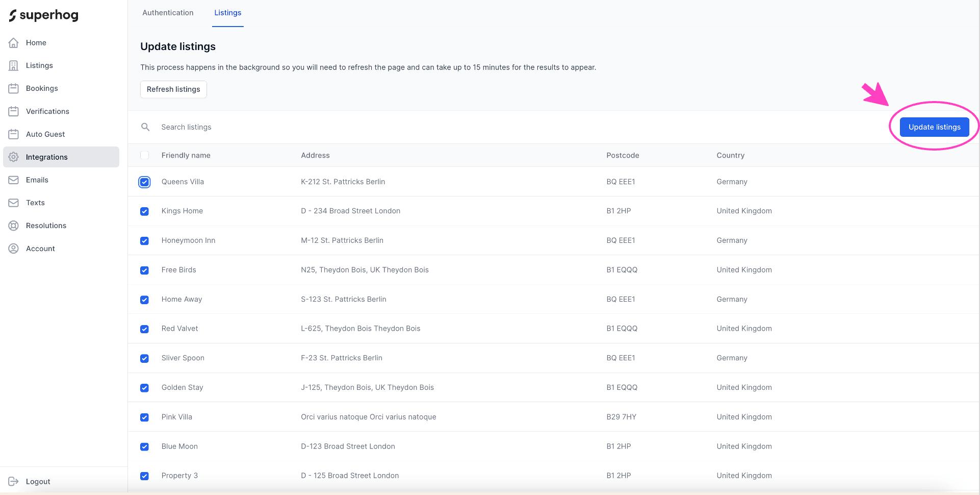Click the Queens Villa listing name
This screenshot has height=495, width=980.
[x=183, y=182]
